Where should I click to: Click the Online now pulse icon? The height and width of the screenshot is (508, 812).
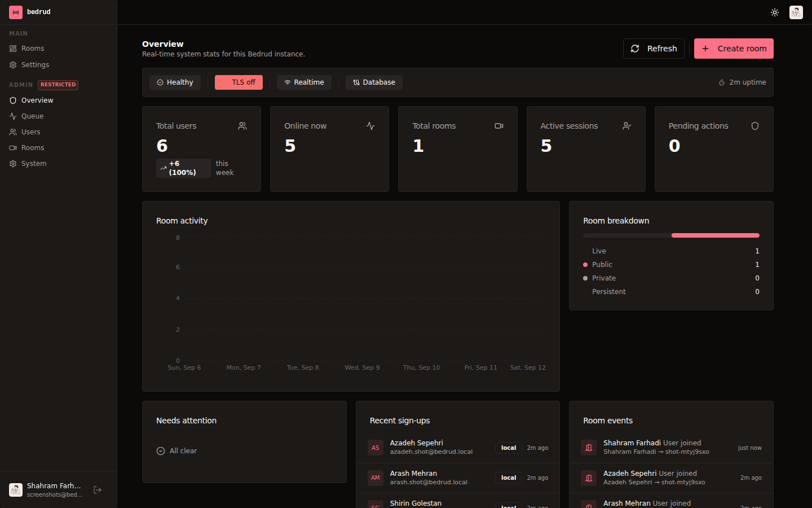point(370,126)
